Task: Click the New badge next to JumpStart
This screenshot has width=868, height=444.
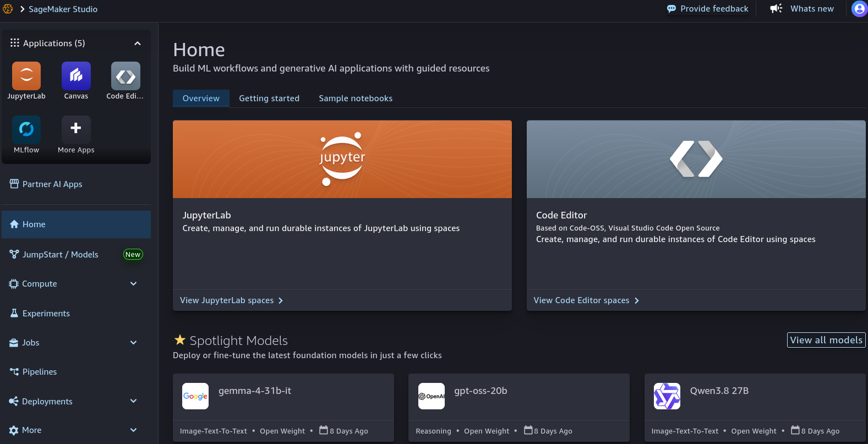Action: (x=133, y=254)
